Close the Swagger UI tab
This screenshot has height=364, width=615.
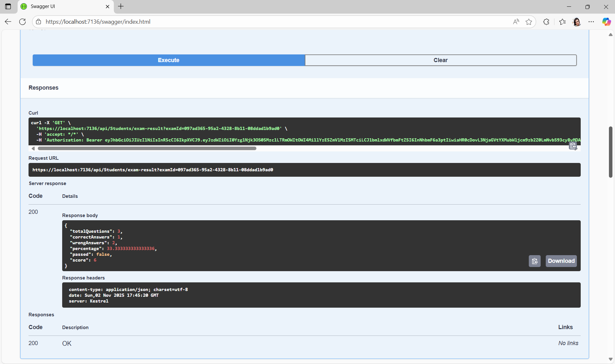pyautogui.click(x=108, y=6)
